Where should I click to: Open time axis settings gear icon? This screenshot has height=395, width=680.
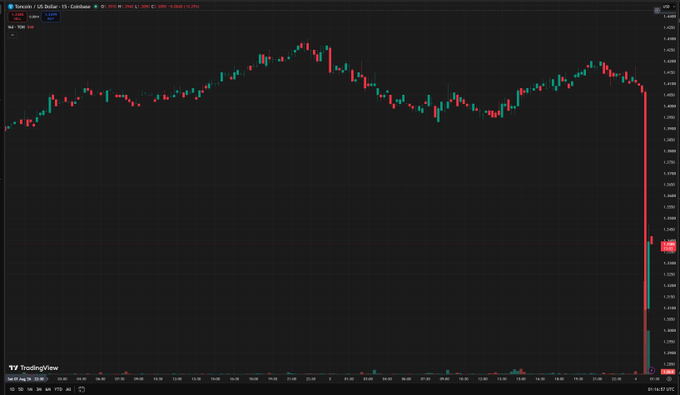pyautogui.click(x=669, y=379)
